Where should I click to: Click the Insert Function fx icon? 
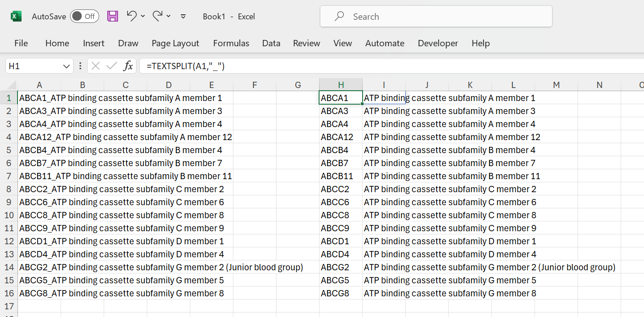(128, 66)
